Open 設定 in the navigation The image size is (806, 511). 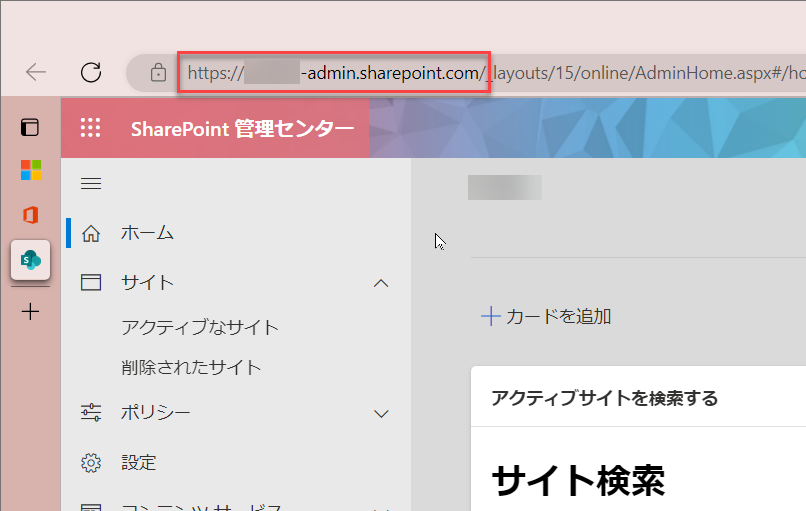pyautogui.click(x=139, y=463)
